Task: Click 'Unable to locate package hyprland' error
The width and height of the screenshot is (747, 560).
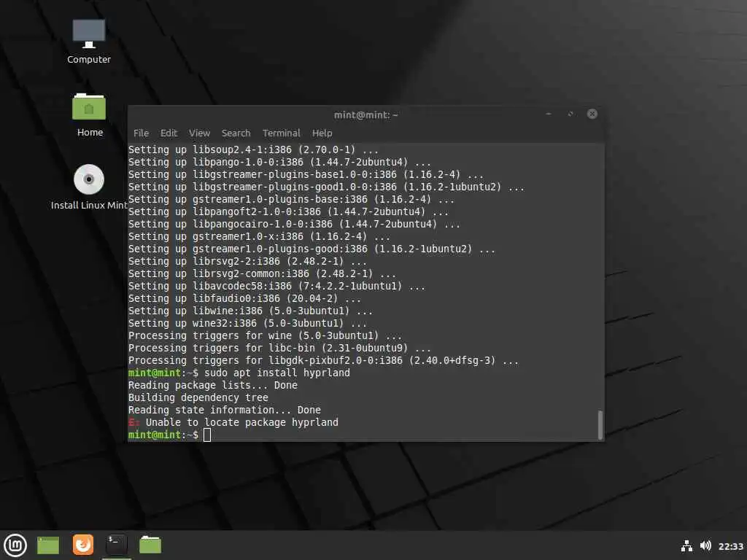Action: 233,422
